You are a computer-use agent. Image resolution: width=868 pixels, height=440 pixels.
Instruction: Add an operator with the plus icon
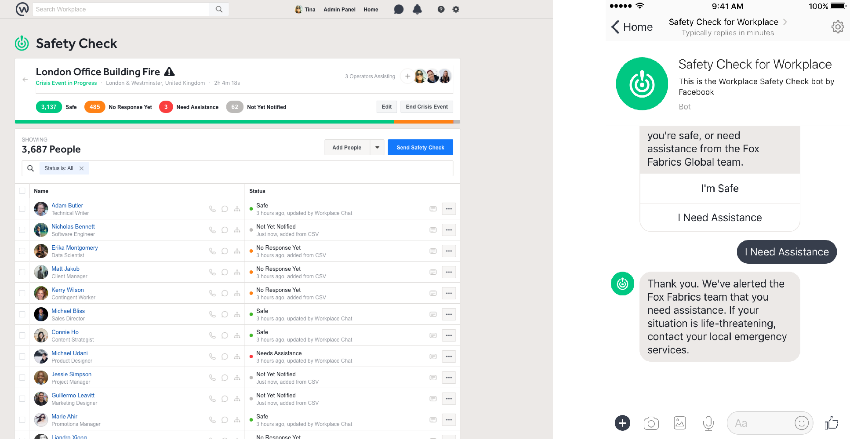click(x=407, y=76)
